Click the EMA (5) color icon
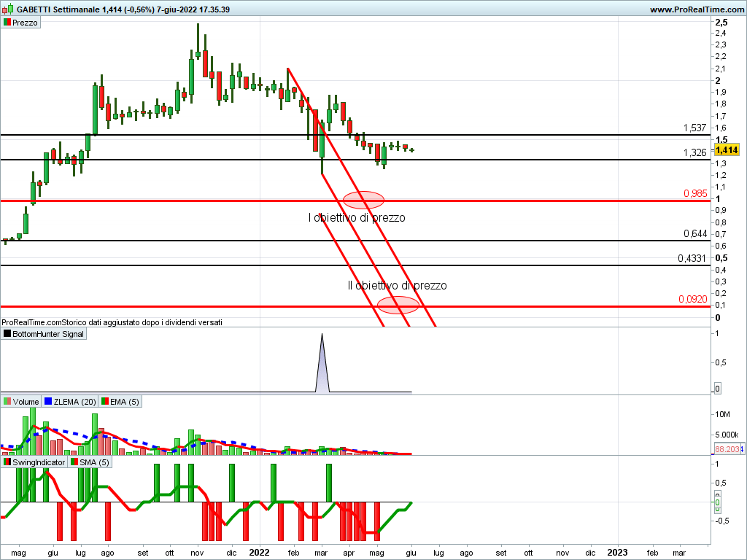The height and width of the screenshot is (560, 747). pyautogui.click(x=105, y=402)
